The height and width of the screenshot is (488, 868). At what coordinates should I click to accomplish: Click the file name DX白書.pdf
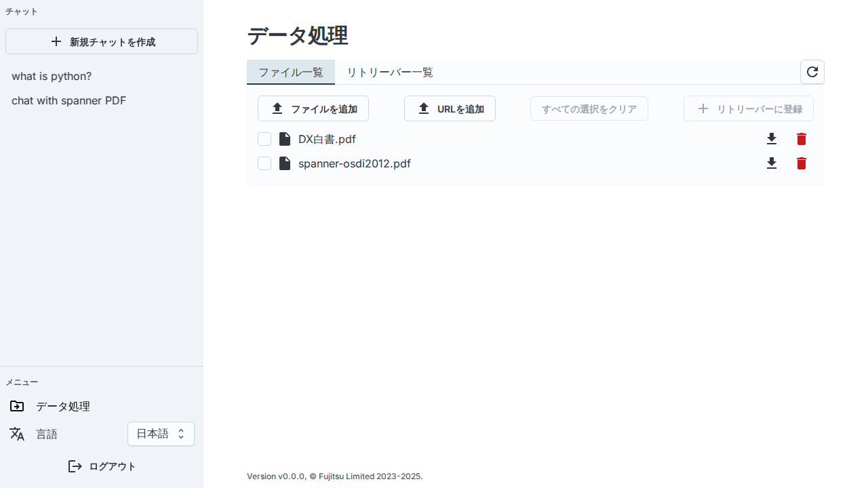click(327, 139)
